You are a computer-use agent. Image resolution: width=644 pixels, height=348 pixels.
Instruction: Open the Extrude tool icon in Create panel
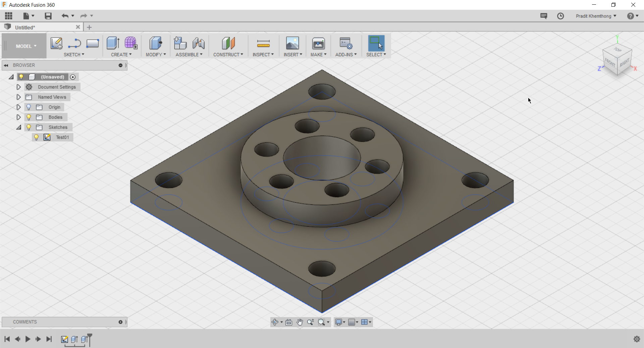(x=113, y=43)
